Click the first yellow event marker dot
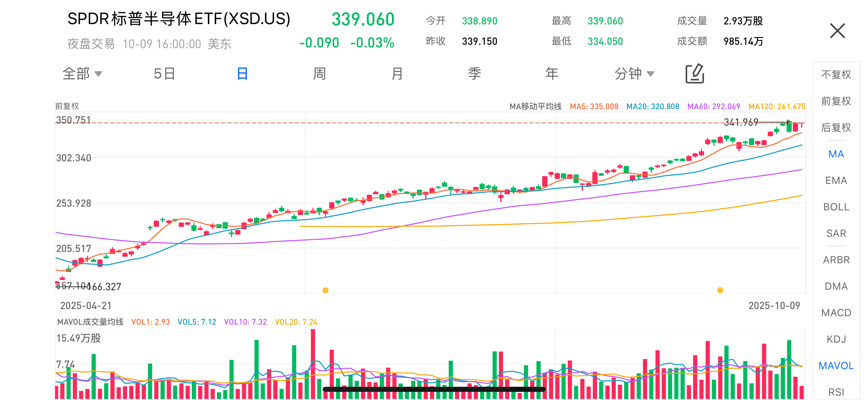Screen dimensions: 868x400 325,290
